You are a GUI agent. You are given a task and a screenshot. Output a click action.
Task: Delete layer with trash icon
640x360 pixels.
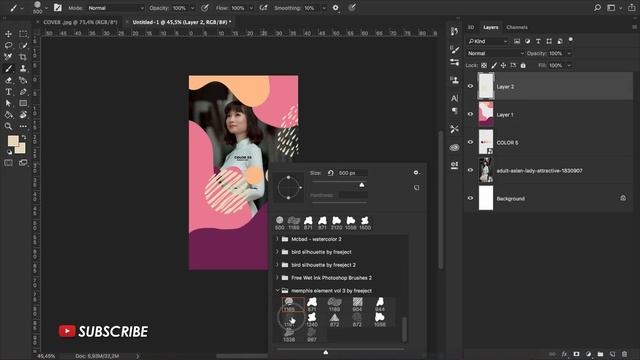(x=624, y=354)
